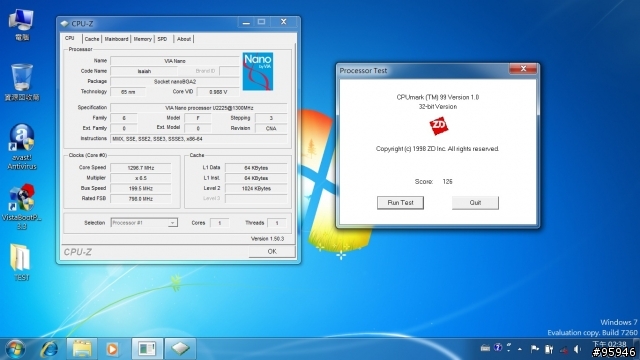This screenshot has height=360, width=640.
Task: Click the Level 2 value 1024 KBytes
Action: [256, 189]
